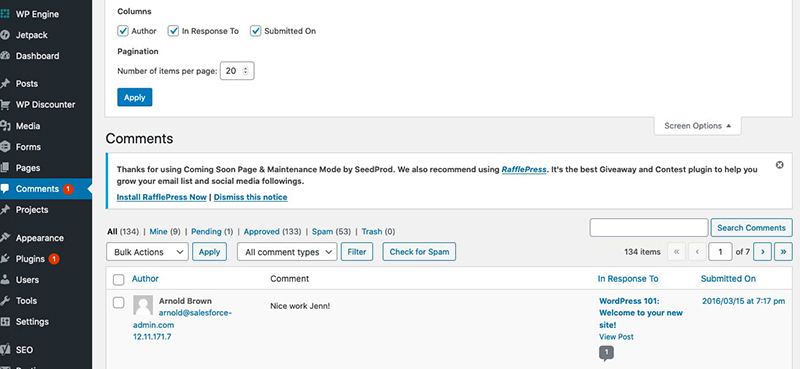Click the Jetpack sidebar icon

(x=5, y=35)
